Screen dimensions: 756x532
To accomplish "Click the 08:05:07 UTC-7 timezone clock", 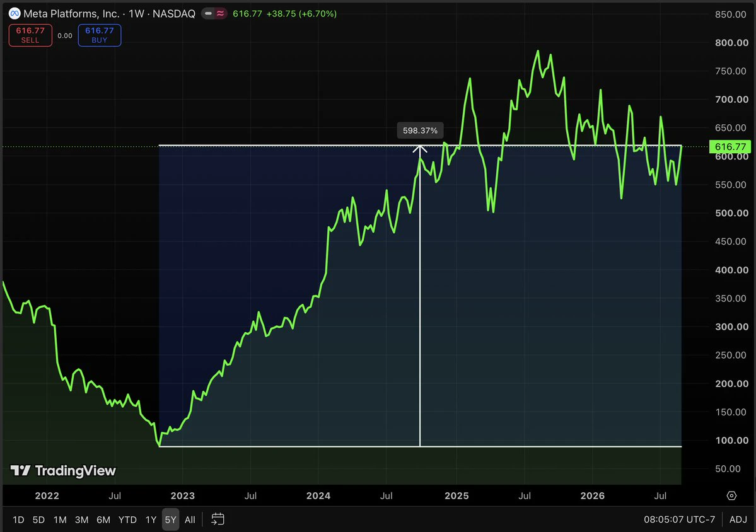I will [x=679, y=519].
